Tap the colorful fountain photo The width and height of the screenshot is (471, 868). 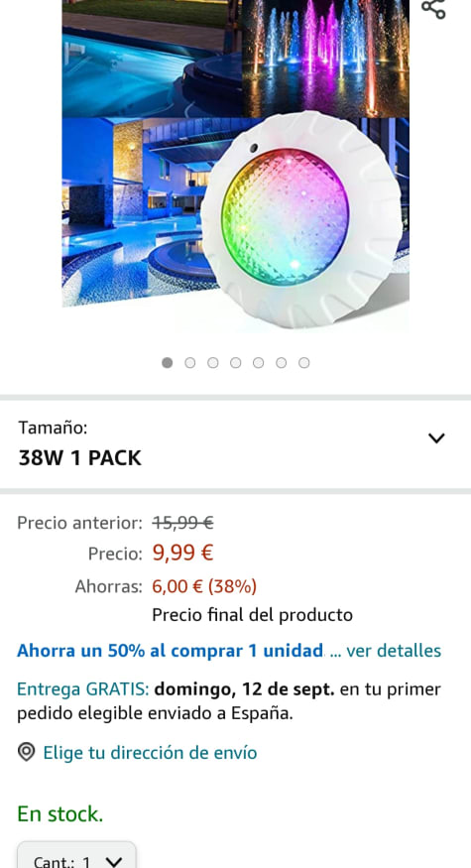(325, 59)
